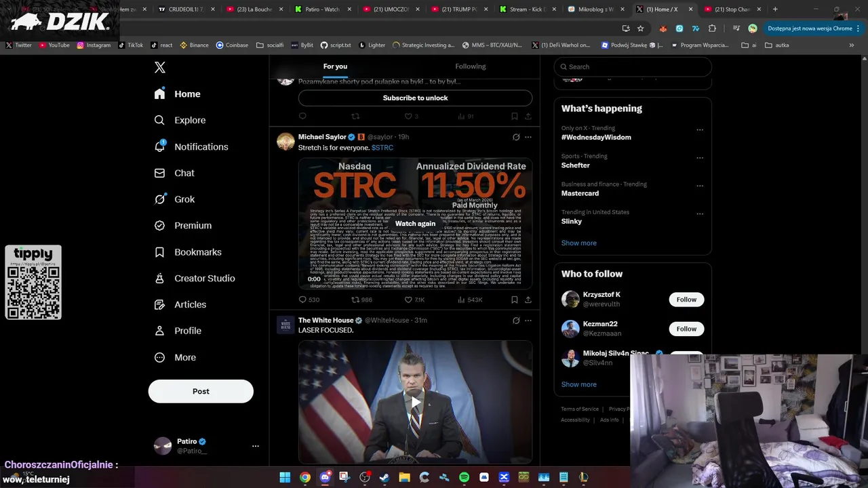Image resolution: width=868 pixels, height=488 pixels.
Task: Open Notifications in the sidebar
Action: click(x=191, y=146)
